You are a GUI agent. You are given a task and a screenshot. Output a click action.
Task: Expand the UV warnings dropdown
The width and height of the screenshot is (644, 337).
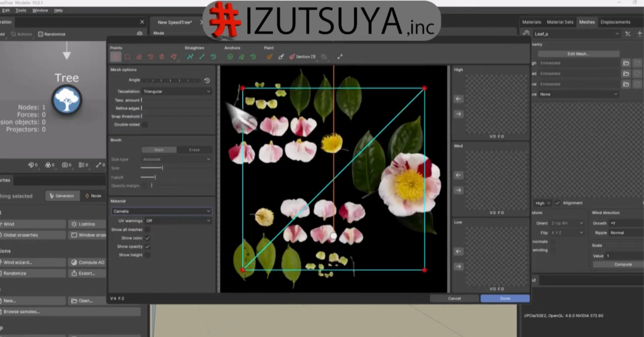pos(178,221)
